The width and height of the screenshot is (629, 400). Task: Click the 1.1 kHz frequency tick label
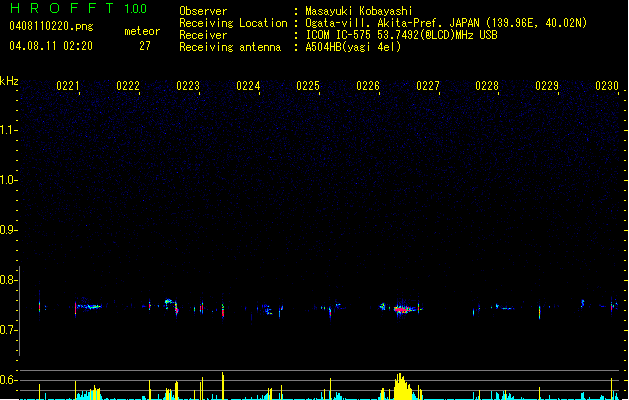[8, 130]
